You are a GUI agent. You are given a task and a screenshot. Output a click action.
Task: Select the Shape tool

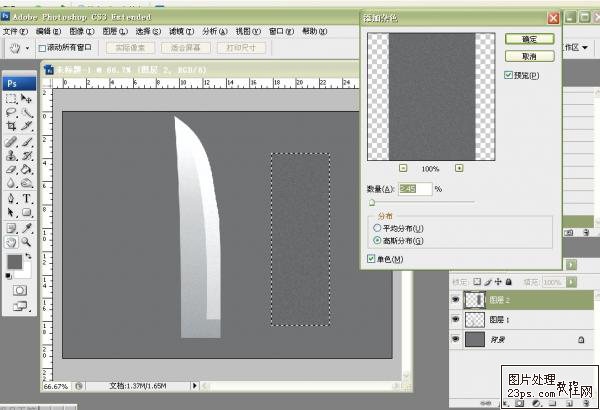(26, 212)
